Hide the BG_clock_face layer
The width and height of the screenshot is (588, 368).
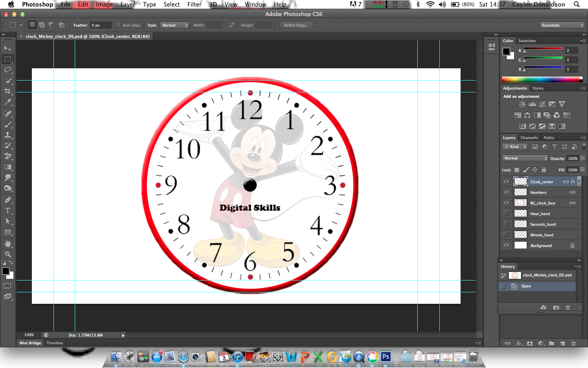[506, 203]
